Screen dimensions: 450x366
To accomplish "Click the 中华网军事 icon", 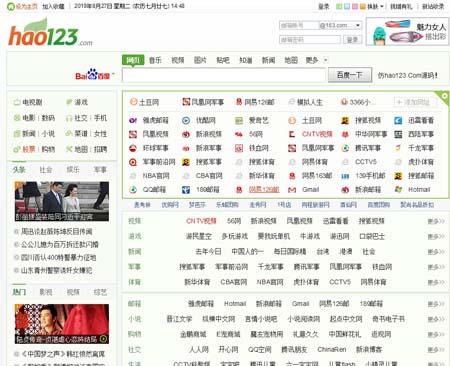I will [345, 134].
